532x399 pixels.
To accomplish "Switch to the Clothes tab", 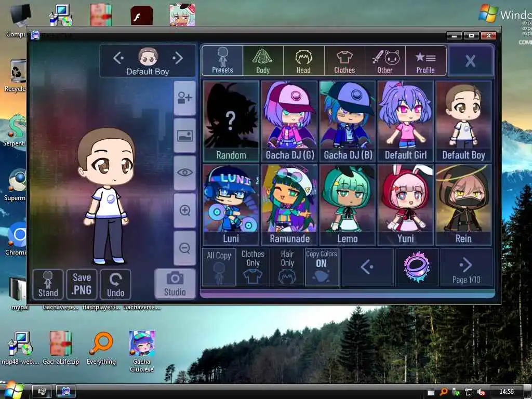I will pos(344,61).
